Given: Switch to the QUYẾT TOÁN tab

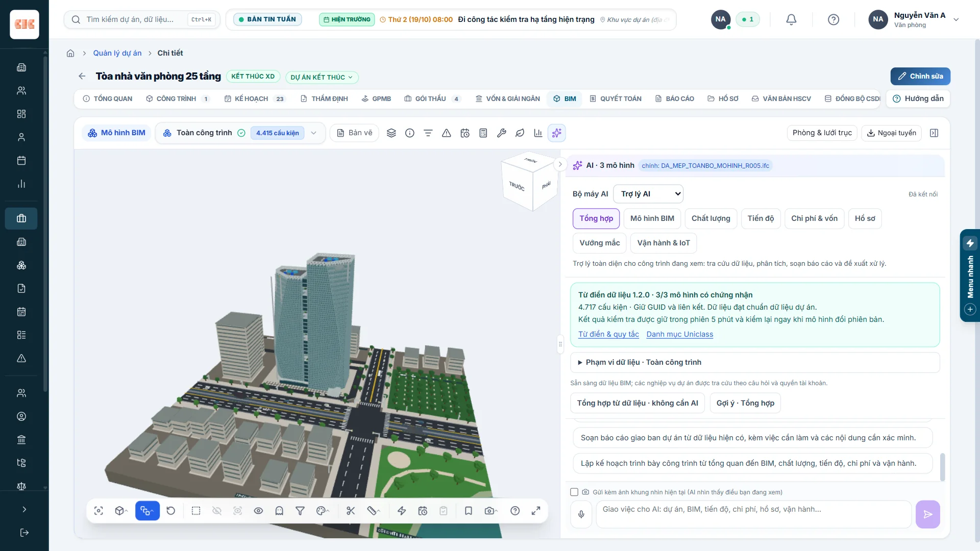Looking at the screenshot, I should click(x=616, y=98).
